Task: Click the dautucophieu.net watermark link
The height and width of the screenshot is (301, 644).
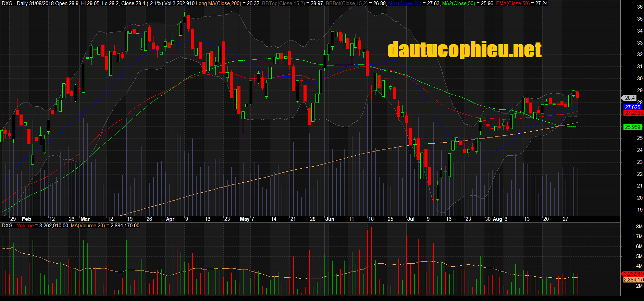Action: pyautogui.click(x=465, y=50)
